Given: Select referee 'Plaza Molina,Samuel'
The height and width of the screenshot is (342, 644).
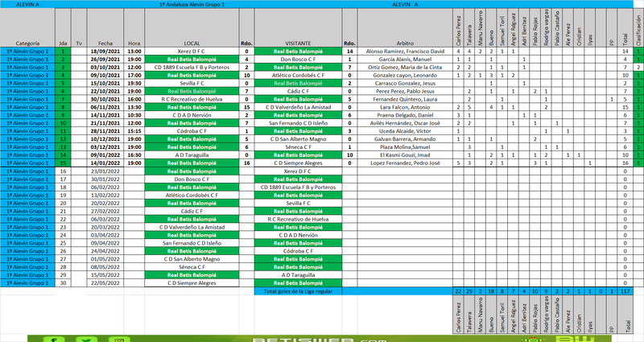Looking at the screenshot, I should (405, 147).
